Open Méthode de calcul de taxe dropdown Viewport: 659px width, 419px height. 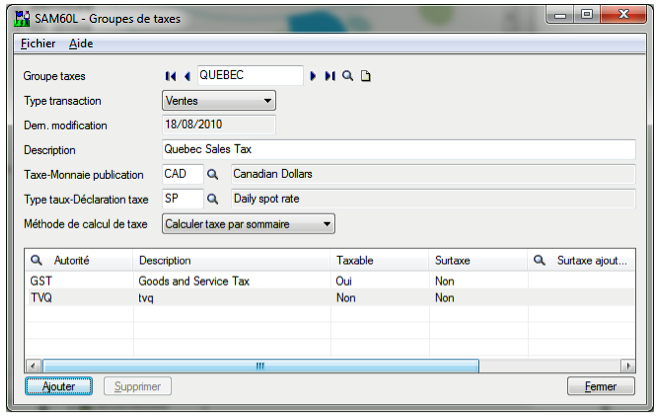[x=248, y=224]
